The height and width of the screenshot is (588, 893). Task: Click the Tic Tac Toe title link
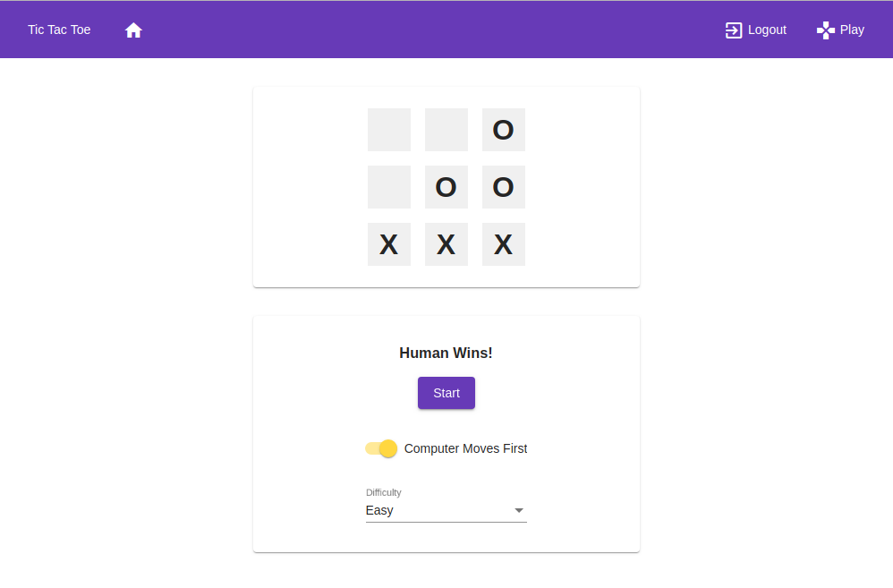[59, 30]
